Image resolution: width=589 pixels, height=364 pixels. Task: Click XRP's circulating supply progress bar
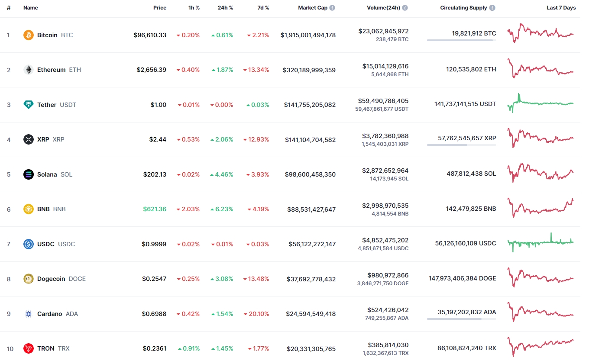click(x=461, y=145)
